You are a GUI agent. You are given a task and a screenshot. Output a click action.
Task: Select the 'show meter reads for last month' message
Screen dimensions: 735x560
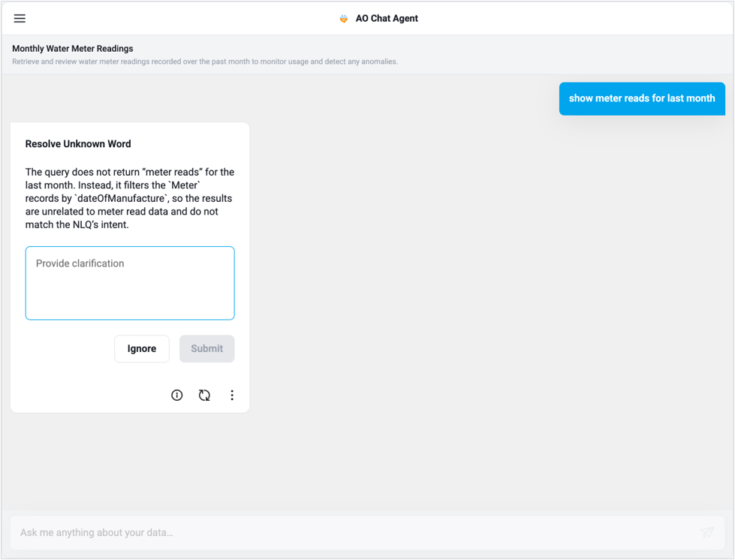pyautogui.click(x=642, y=98)
